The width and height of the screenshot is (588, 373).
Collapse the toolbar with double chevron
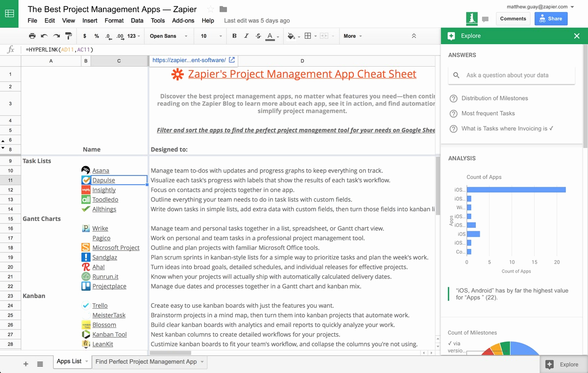tap(414, 36)
